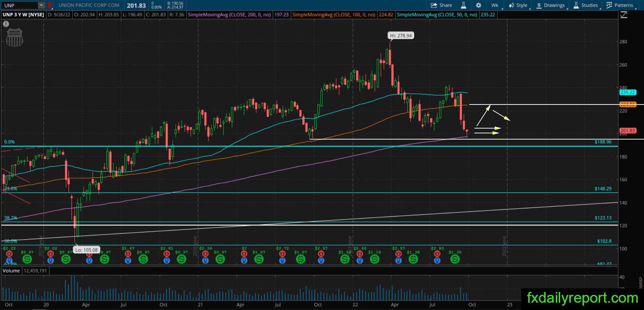644x310 pixels.
Task: Click the $188.96 Fibonacci level label
Action: point(603,142)
